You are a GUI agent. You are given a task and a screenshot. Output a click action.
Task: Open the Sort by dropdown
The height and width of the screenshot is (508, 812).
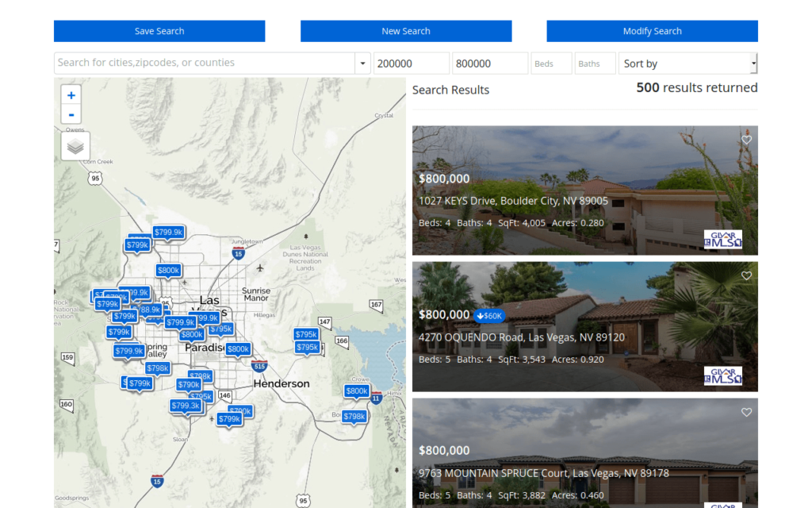point(688,63)
